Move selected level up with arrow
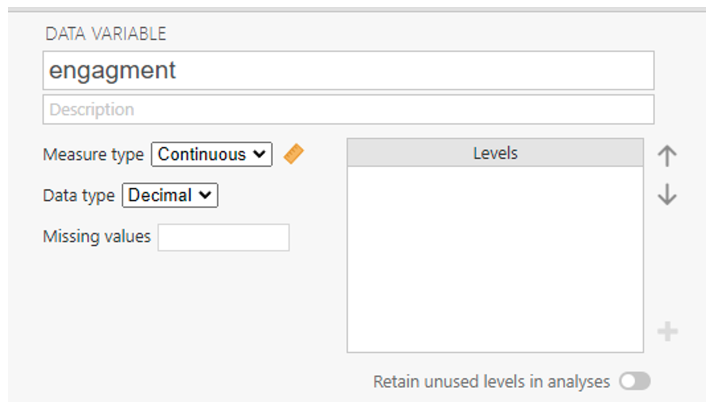713x409 pixels. [667, 155]
